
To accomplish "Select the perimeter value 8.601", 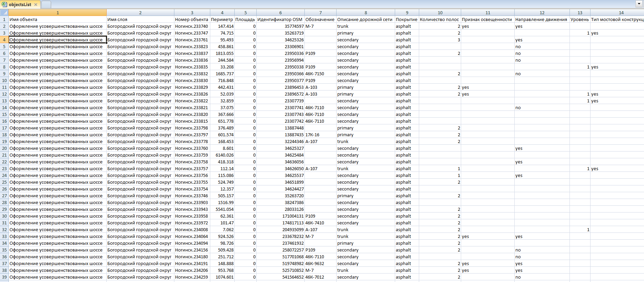I will point(222,148).
